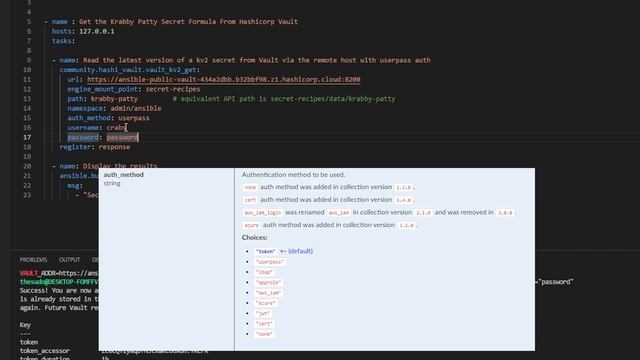Click the task name 'Display the results'
Image resolution: width=640 pixels, height=360 pixels.
[x=120, y=166]
